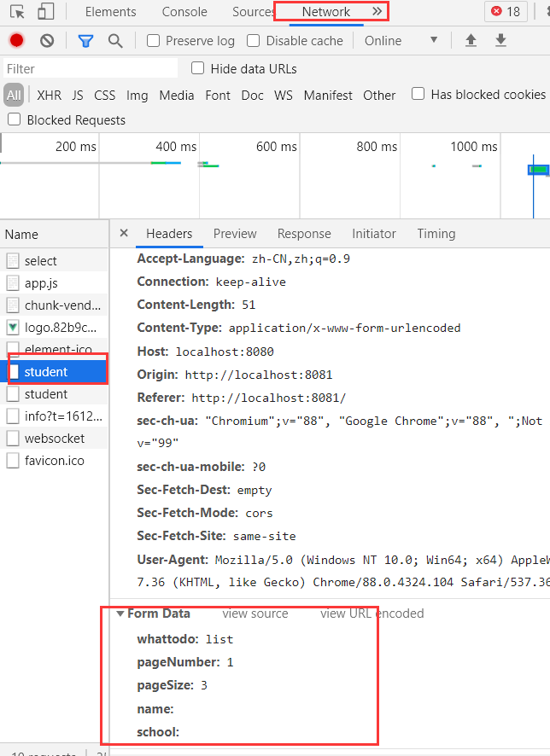
Task: Export HAR file with download arrow
Action: click(x=500, y=40)
